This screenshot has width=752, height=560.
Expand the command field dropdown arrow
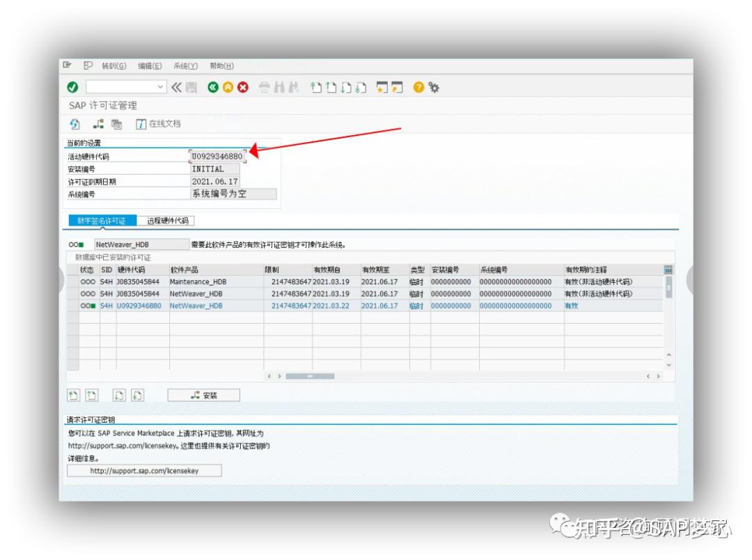(x=161, y=87)
